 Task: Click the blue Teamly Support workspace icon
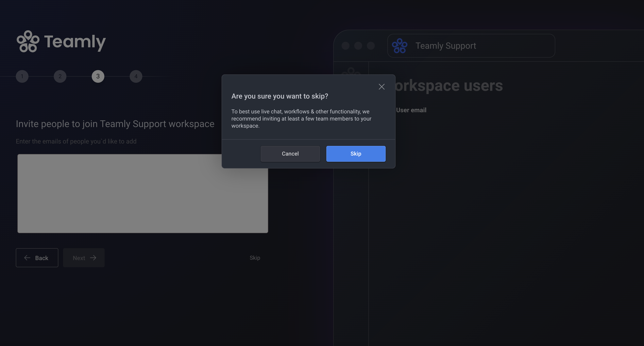click(399, 46)
